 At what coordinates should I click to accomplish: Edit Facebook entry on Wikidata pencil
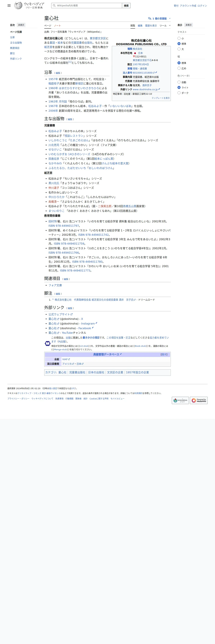click(x=93, y=328)
